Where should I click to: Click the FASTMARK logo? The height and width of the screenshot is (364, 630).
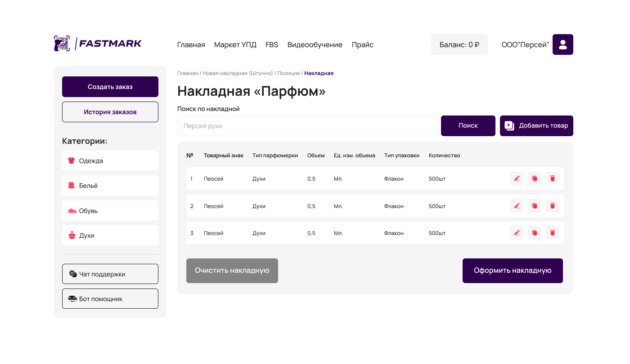(x=98, y=44)
